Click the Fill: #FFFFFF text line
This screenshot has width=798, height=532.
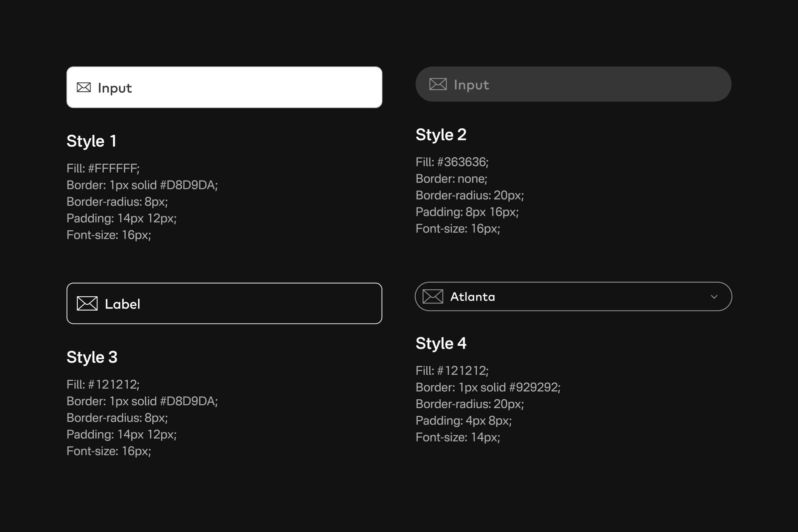click(103, 168)
